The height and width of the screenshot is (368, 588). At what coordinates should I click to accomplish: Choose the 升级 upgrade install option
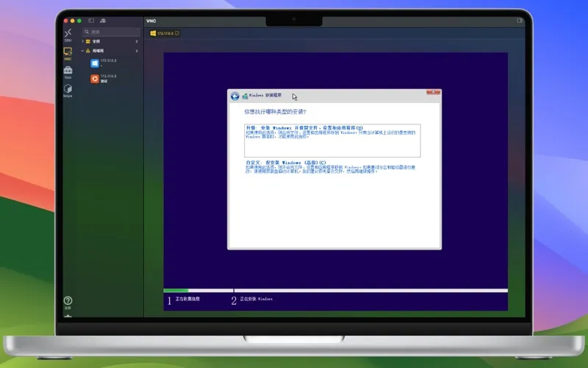(332, 141)
